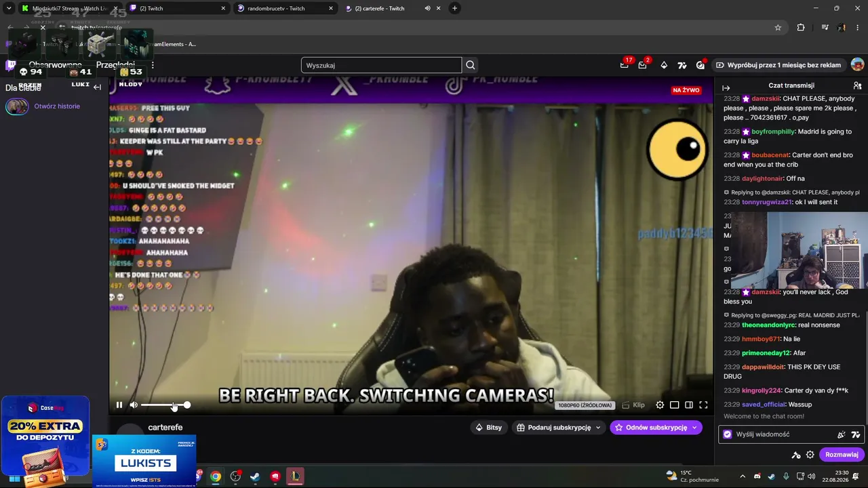Switch to the randombrucetv - Twitch tab

point(285,8)
